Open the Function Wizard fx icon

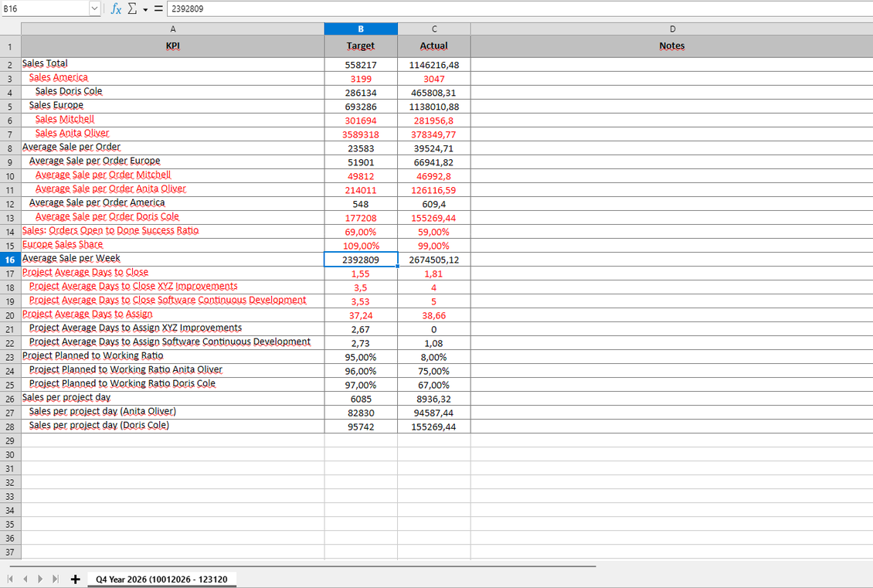(116, 8)
